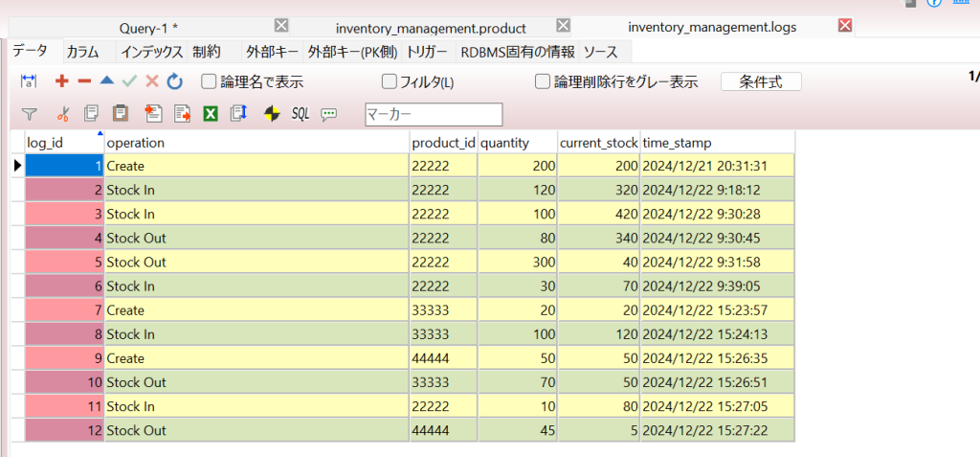This screenshot has height=457, width=980.
Task: Open the トリガー tab
Action: (427, 52)
